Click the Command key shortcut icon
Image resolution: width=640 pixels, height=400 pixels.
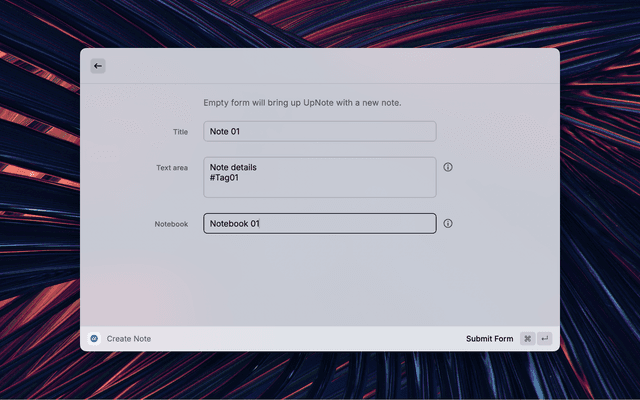[527, 339]
